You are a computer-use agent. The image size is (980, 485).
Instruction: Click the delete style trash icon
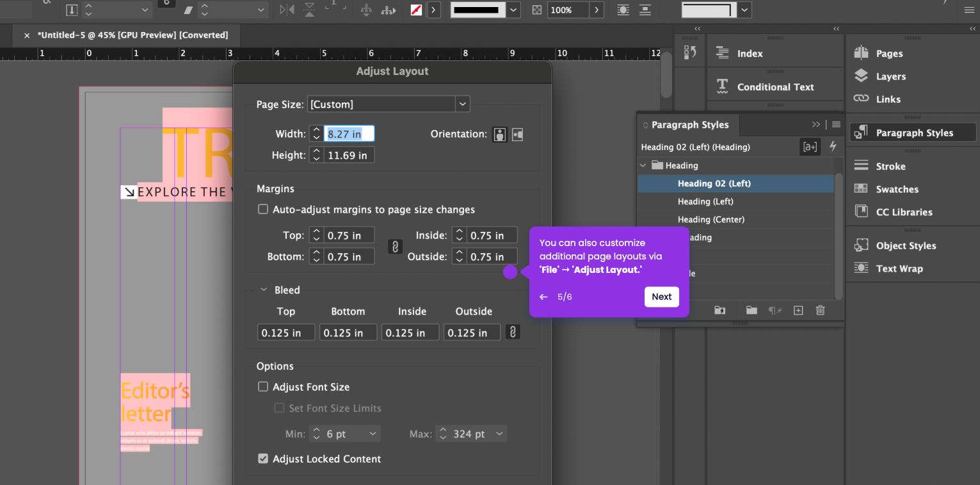pyautogui.click(x=820, y=310)
